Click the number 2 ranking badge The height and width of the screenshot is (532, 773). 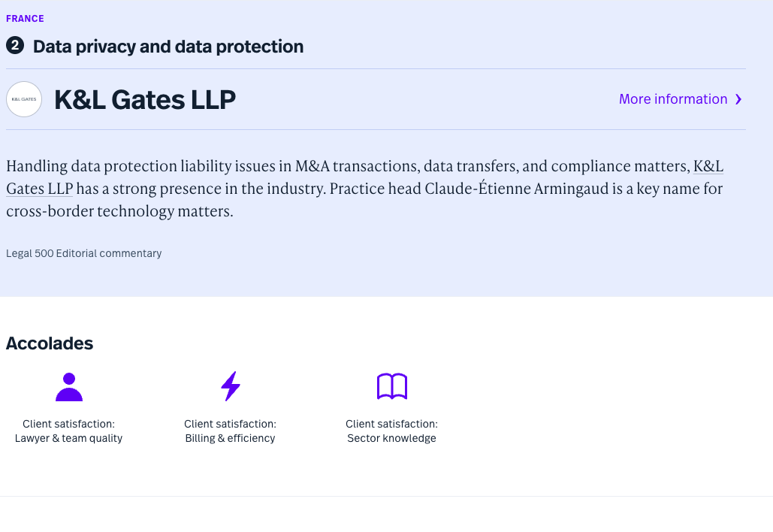coord(14,46)
